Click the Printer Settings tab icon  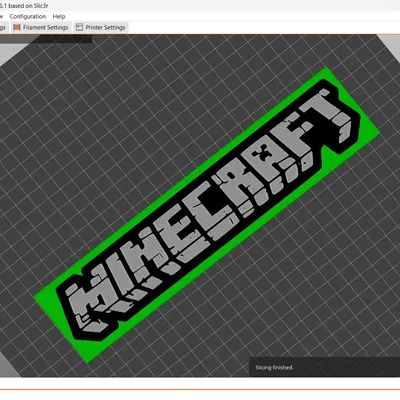click(79, 27)
